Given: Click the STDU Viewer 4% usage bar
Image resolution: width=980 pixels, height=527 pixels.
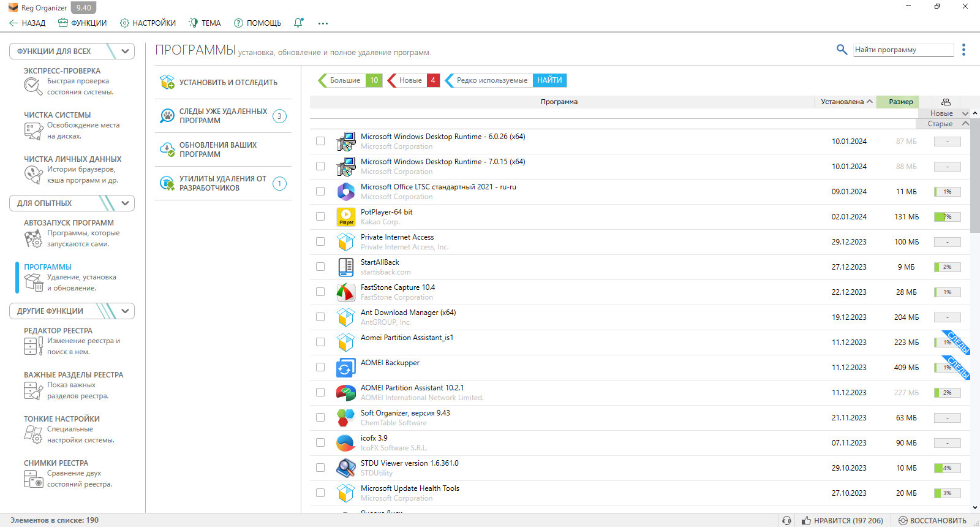Looking at the screenshot, I should [x=947, y=468].
